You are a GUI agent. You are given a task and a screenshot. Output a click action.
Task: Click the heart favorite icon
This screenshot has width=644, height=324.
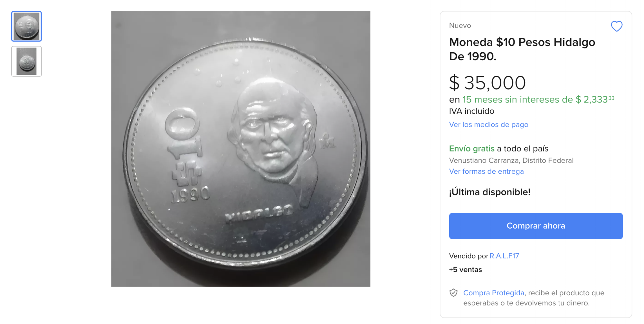pos(617,26)
